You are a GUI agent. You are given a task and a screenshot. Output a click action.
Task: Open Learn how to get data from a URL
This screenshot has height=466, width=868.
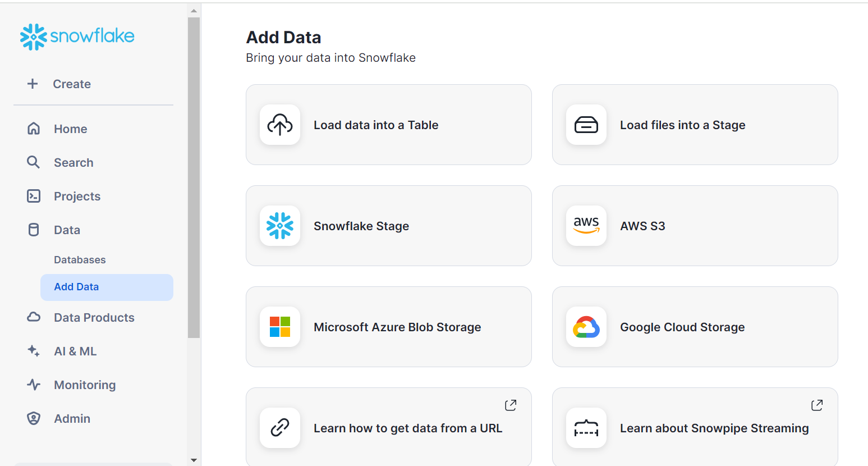(389, 427)
